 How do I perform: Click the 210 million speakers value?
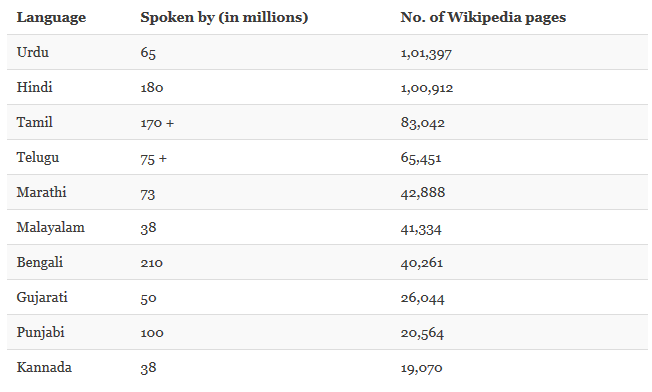click(152, 263)
